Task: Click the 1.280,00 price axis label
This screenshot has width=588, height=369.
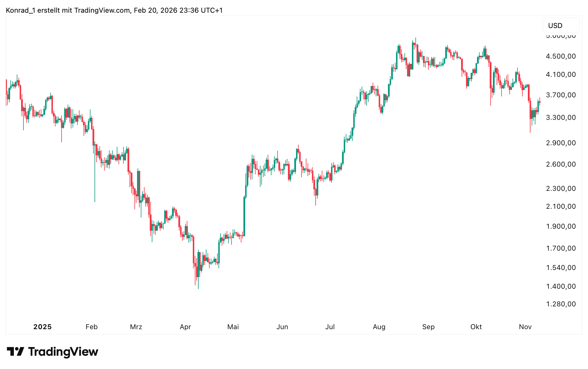Action: (x=561, y=304)
